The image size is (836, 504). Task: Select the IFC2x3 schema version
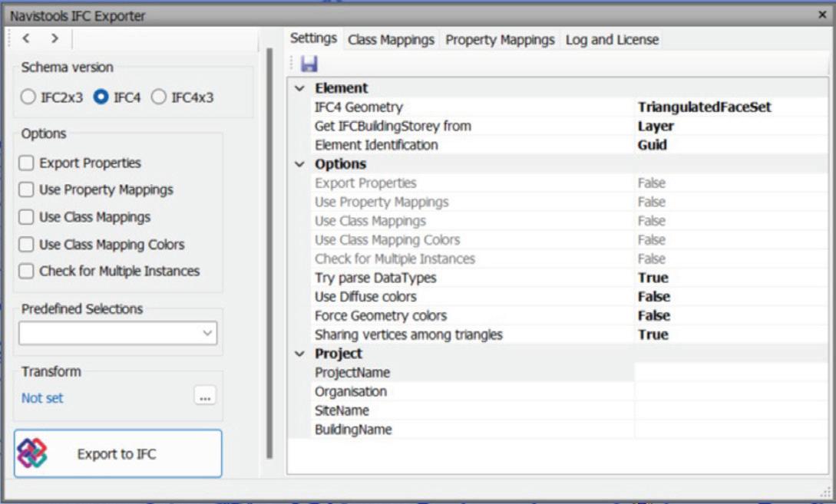[51, 97]
